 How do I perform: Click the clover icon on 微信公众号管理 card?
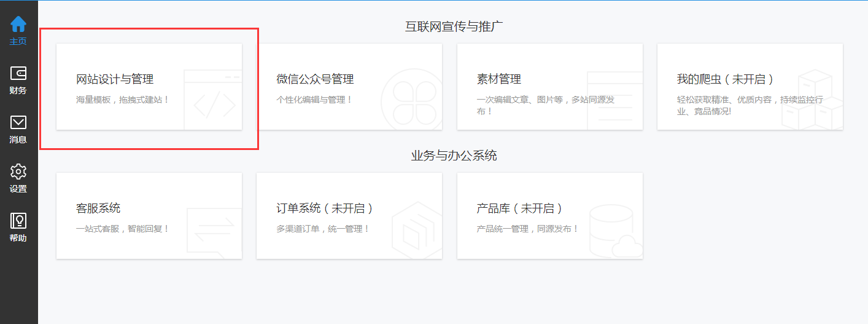tap(410, 101)
